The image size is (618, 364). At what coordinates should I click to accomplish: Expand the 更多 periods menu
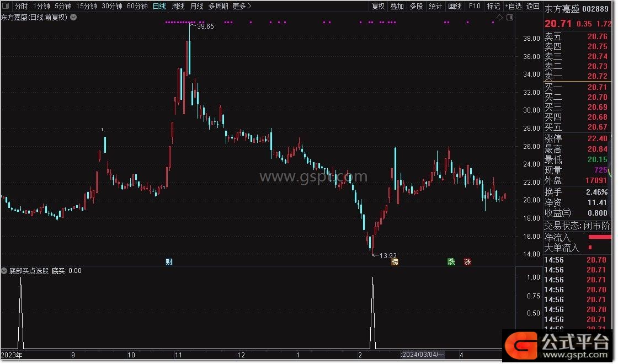(242, 6)
